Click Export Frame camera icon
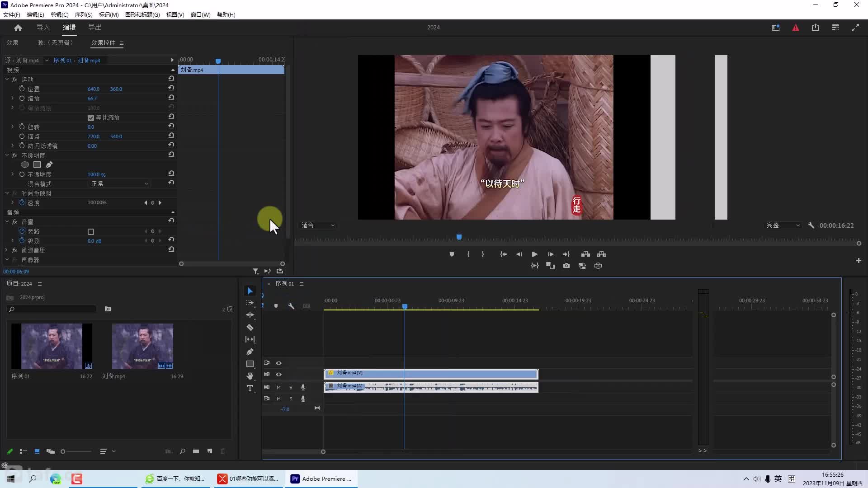Image resolution: width=868 pixels, height=488 pixels. point(566,266)
